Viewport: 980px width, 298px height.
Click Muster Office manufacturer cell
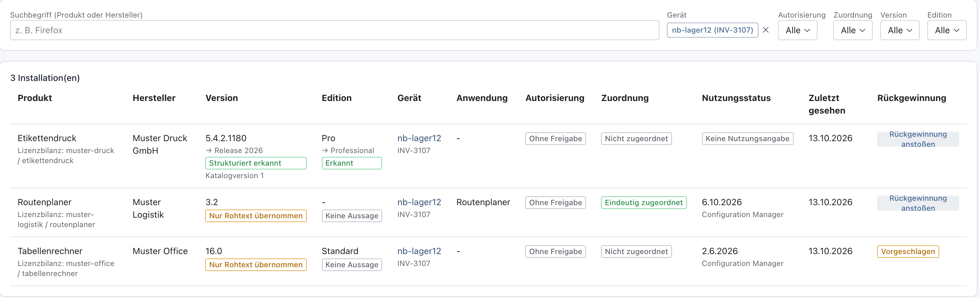coord(160,251)
